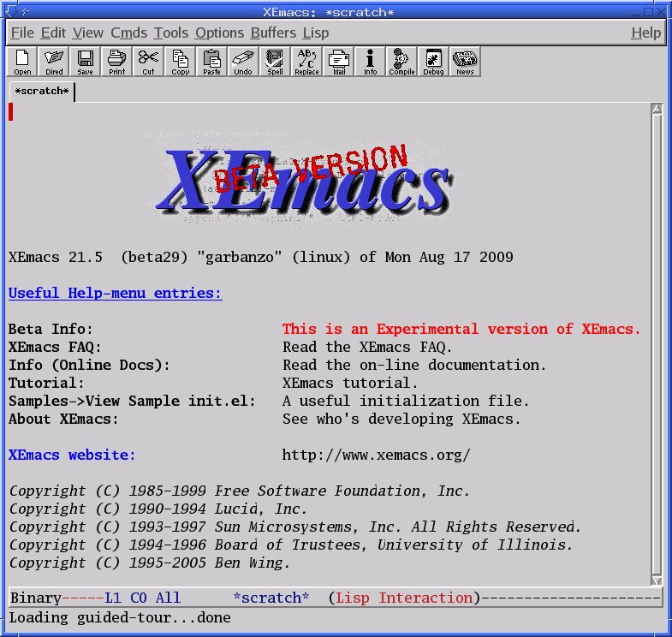
Task: Click the Ben Wing copyright line
Action: (149, 563)
